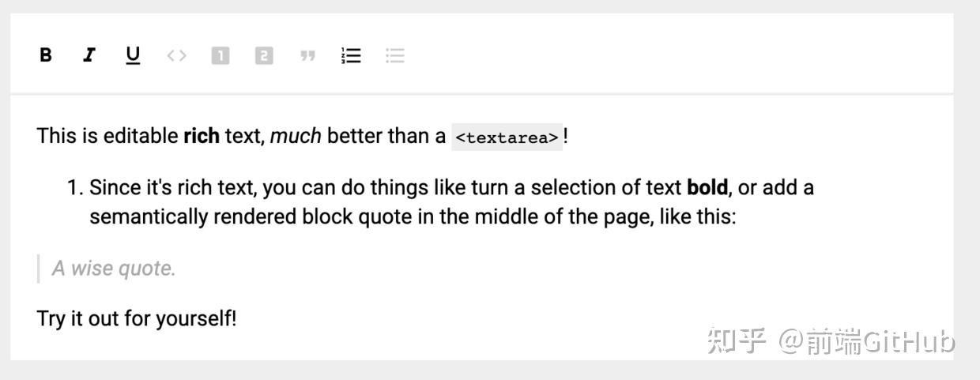Click the list item number "1."

pyautogui.click(x=75, y=188)
